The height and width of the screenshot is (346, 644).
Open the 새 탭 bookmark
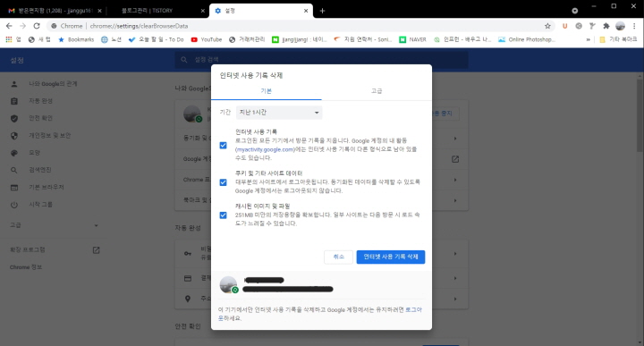(39, 39)
